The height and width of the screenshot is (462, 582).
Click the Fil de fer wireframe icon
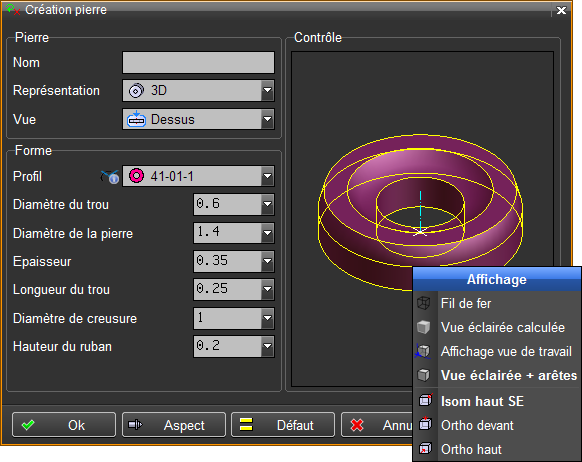point(424,303)
